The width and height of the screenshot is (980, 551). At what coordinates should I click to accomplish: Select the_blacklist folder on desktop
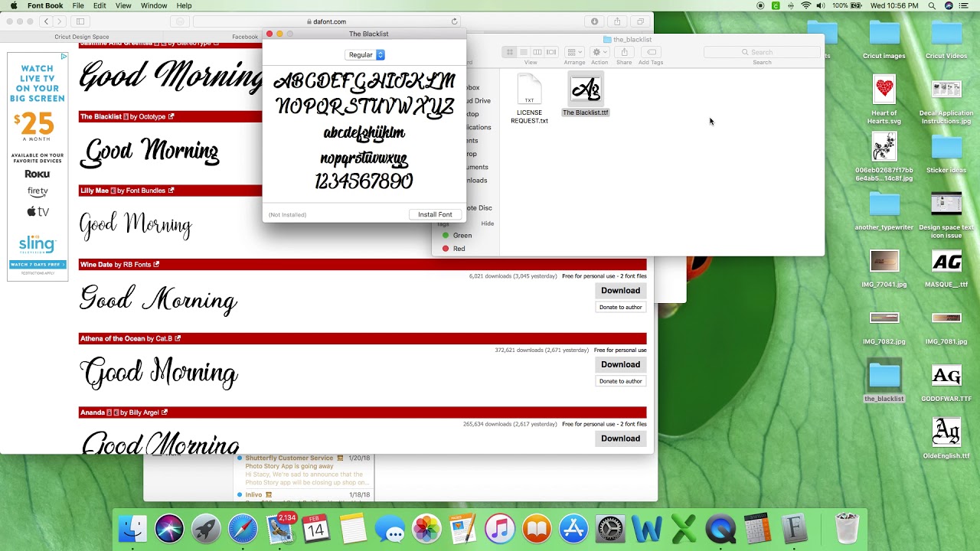tap(884, 382)
